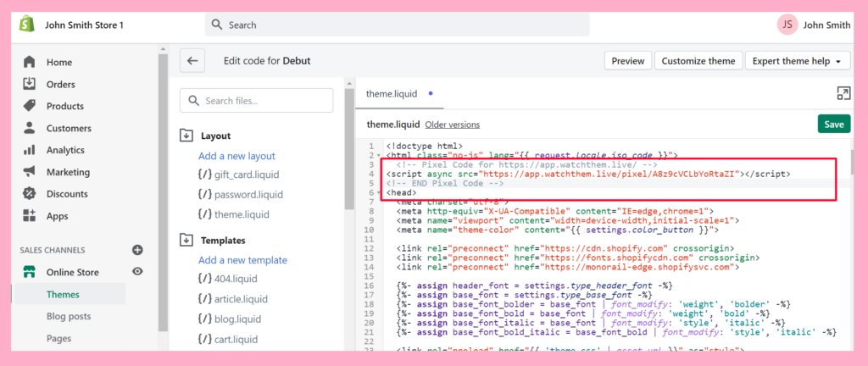Collapse the Templates folder
This screenshot has height=366, width=868.
coord(186,241)
